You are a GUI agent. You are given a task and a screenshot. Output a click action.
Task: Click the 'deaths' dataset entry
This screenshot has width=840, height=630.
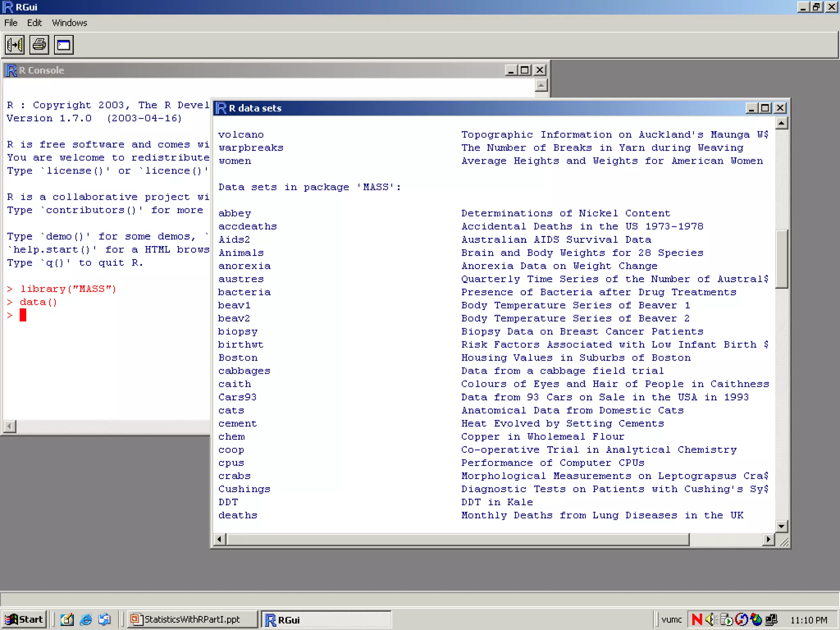(238, 515)
